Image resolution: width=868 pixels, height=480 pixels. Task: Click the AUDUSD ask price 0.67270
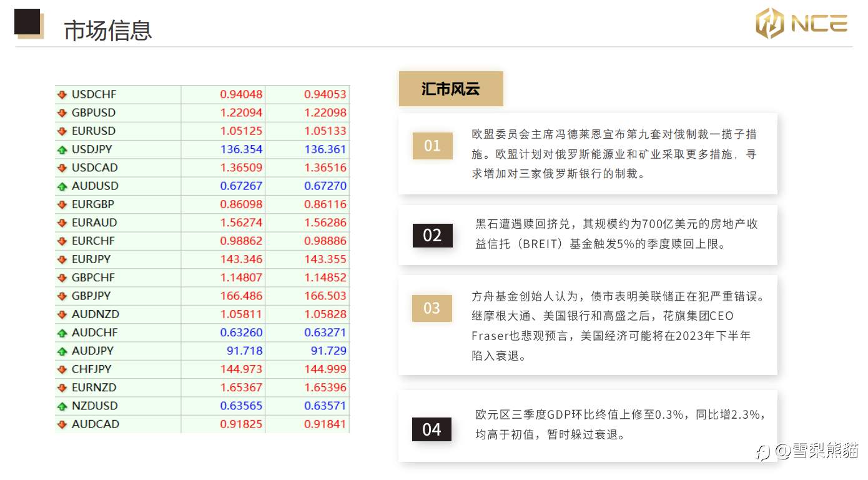click(x=325, y=186)
